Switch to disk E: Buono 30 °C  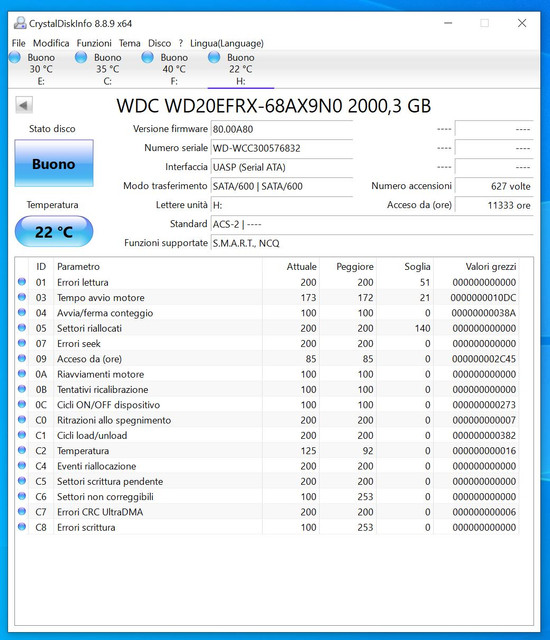[41, 69]
